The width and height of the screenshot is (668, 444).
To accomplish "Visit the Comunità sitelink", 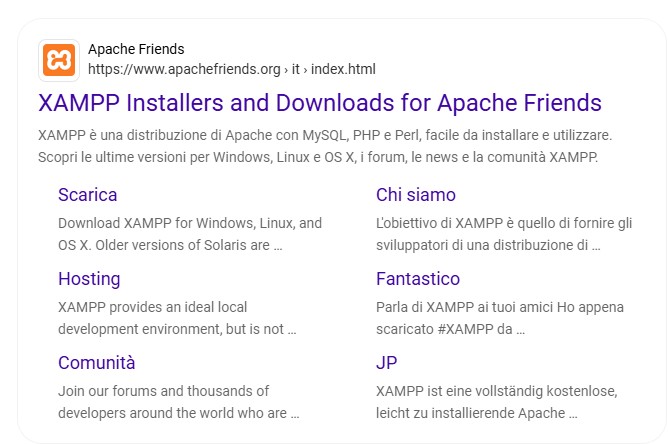I will (96, 362).
